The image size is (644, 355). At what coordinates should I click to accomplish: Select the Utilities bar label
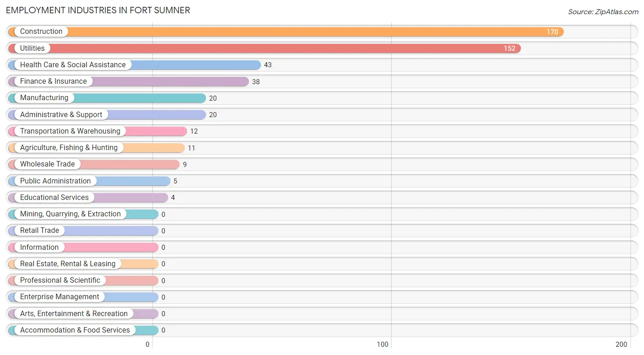point(33,48)
